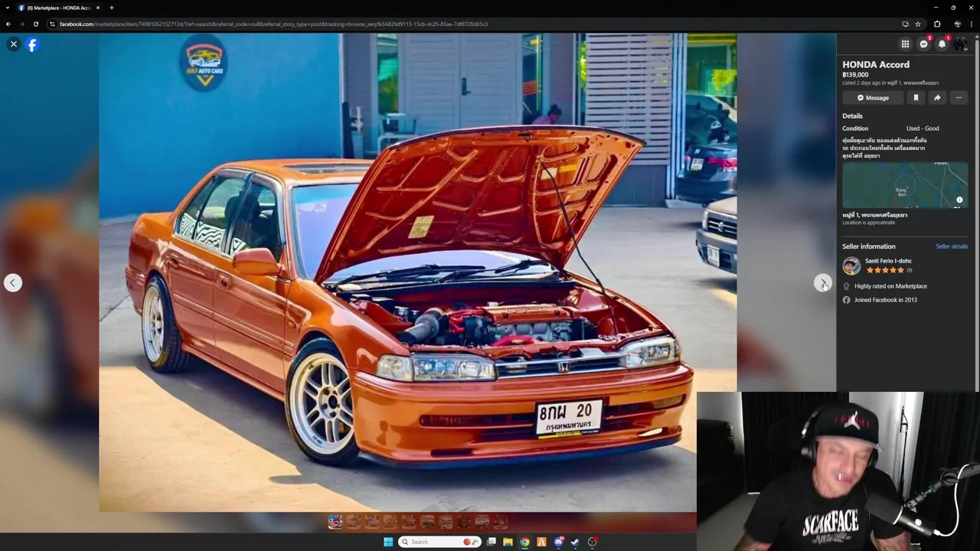The width and height of the screenshot is (980, 551).
Task: Open the Facebook menu grid icon
Action: pos(905,44)
